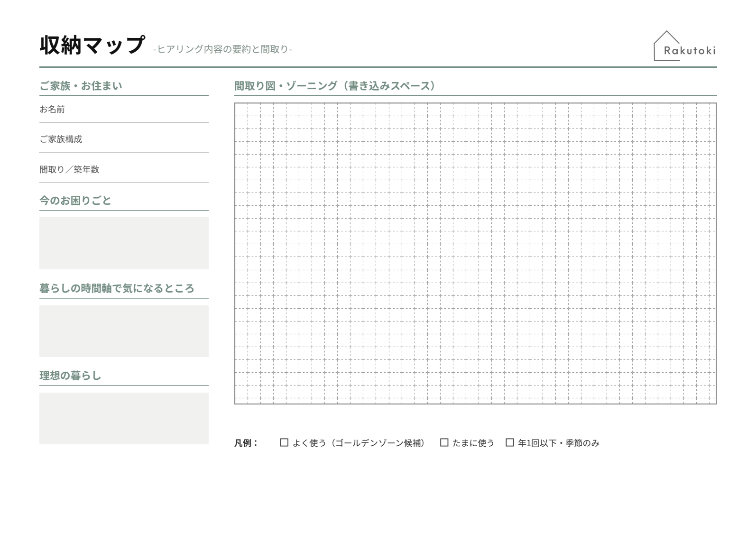
Task: Click the Rakutoki house logo
Action: point(685,46)
